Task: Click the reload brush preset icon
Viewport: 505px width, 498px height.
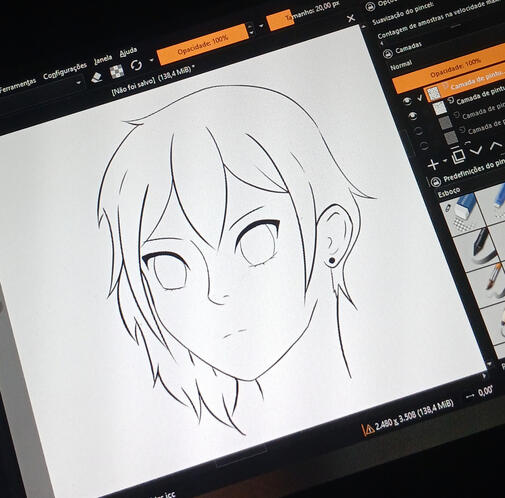Action: tap(136, 65)
